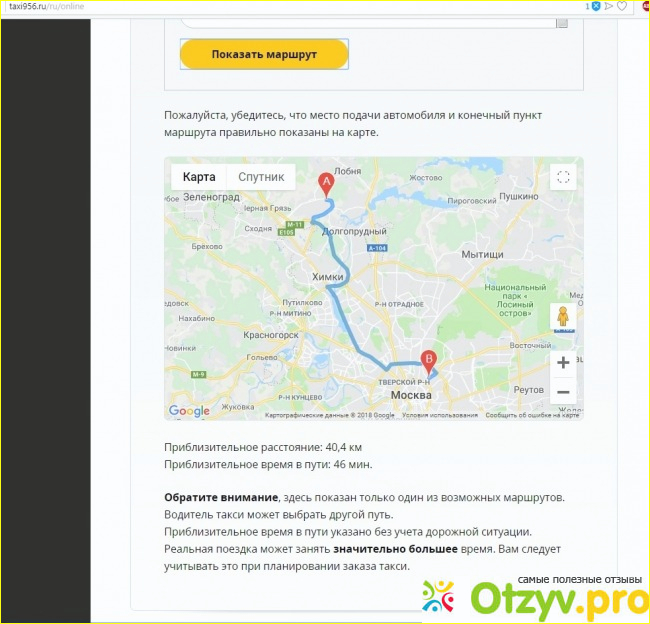The width and height of the screenshot is (650, 624).
Task: Click the fullscreen map toggle icon
Action: (x=563, y=177)
